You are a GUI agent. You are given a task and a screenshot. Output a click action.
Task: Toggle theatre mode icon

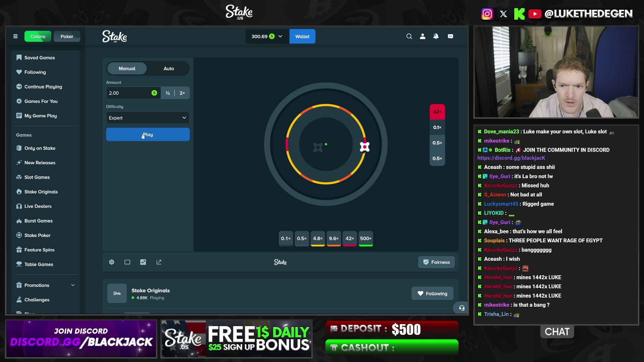(x=127, y=262)
